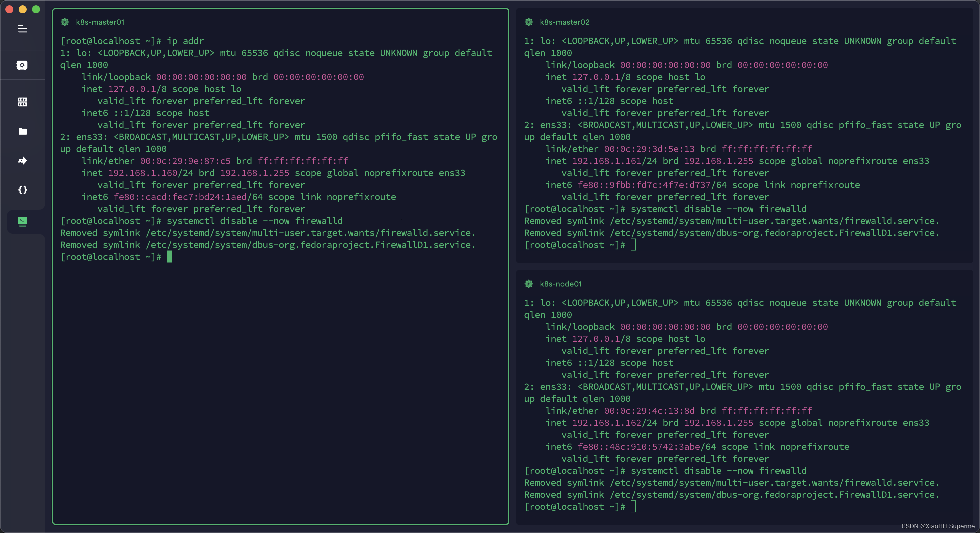
Task: Open the SFTP folder icon in sidebar
Action: click(22, 131)
